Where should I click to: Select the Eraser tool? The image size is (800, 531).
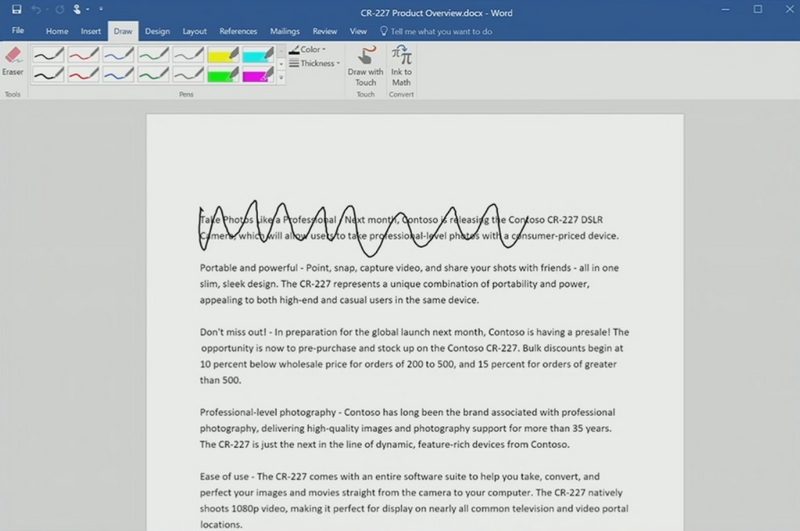click(x=12, y=62)
